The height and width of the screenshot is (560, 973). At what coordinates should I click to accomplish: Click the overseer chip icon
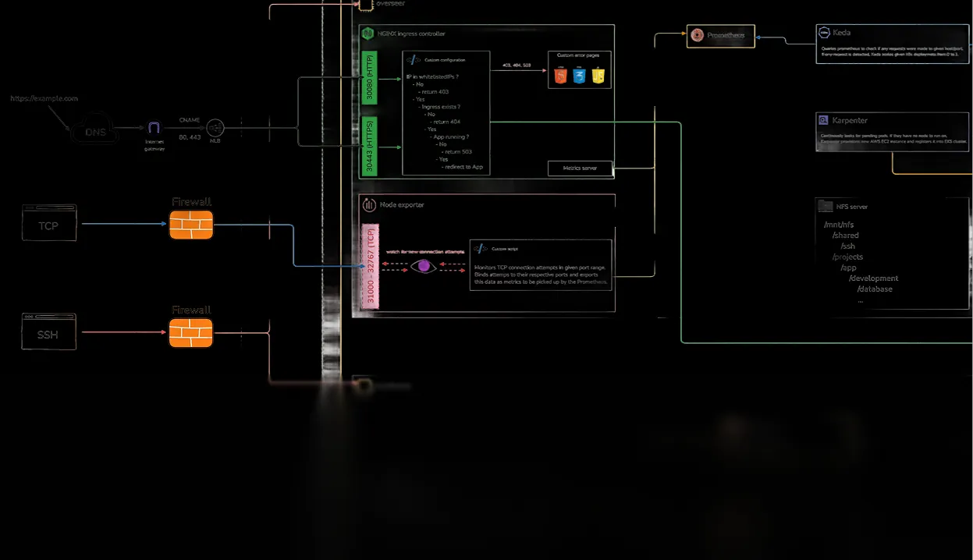coord(366,4)
